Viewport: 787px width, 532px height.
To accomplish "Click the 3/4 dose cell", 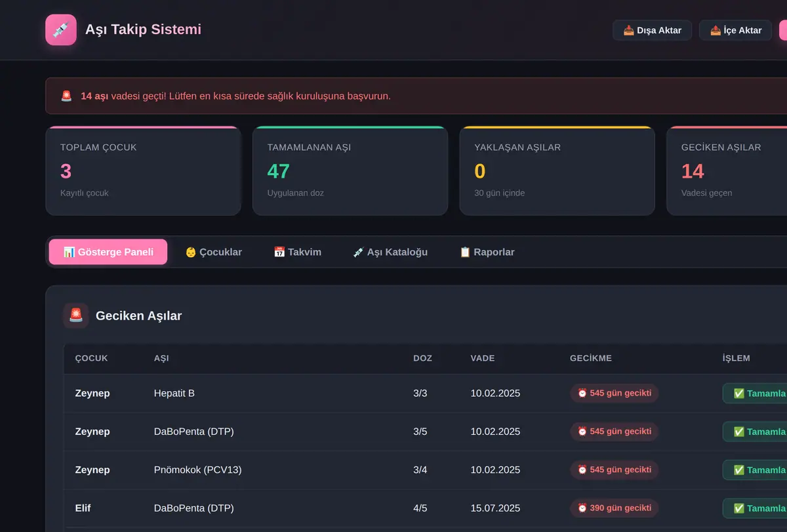I will click(x=420, y=470).
